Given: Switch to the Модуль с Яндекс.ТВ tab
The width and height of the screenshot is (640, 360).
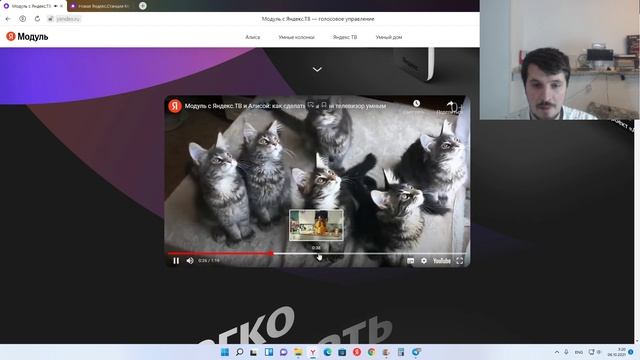Looking at the screenshot, I should click(31, 6).
